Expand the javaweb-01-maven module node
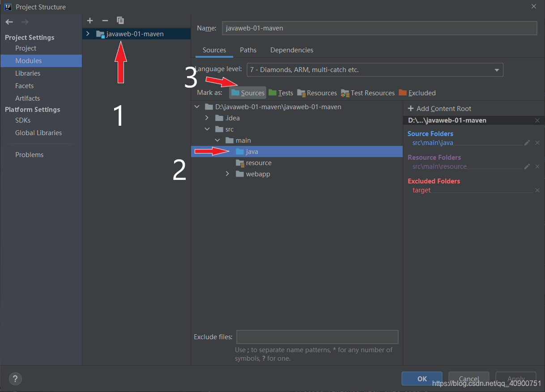This screenshot has height=392, width=545. pyautogui.click(x=88, y=34)
